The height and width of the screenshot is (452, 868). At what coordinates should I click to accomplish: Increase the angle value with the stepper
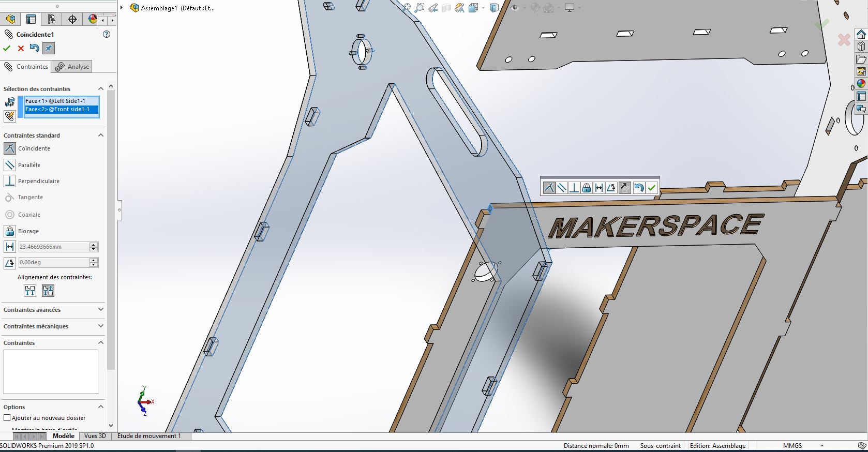tap(94, 260)
